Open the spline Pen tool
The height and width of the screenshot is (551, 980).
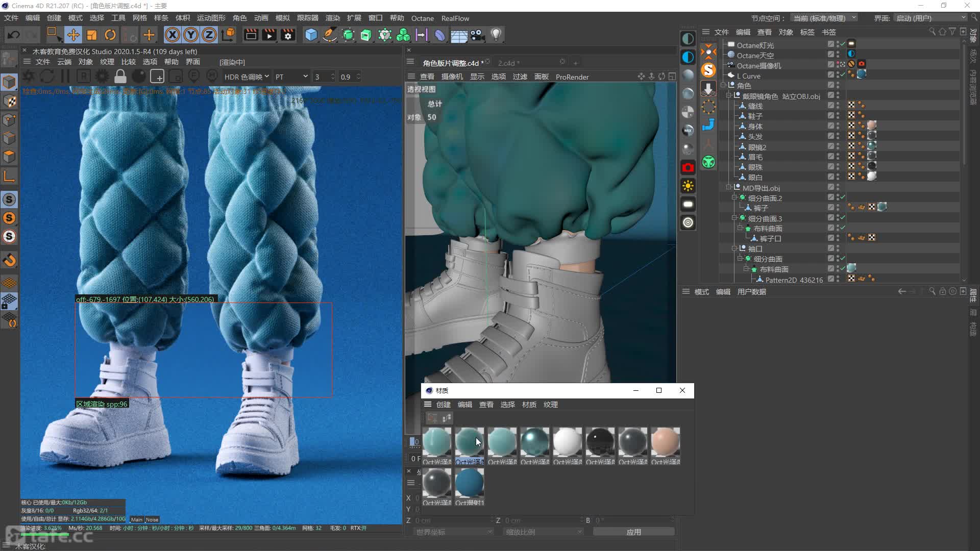tap(330, 35)
